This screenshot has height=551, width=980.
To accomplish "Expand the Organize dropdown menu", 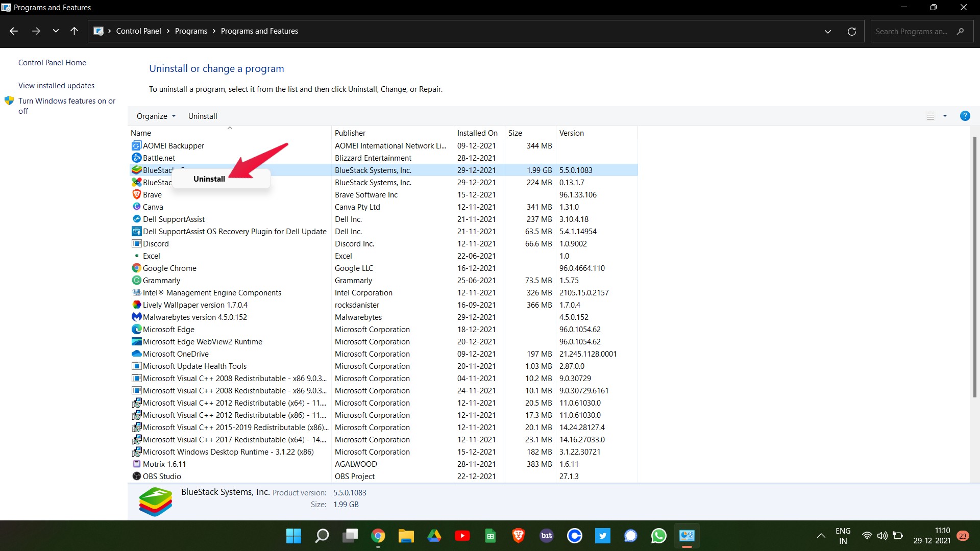I will point(156,116).
